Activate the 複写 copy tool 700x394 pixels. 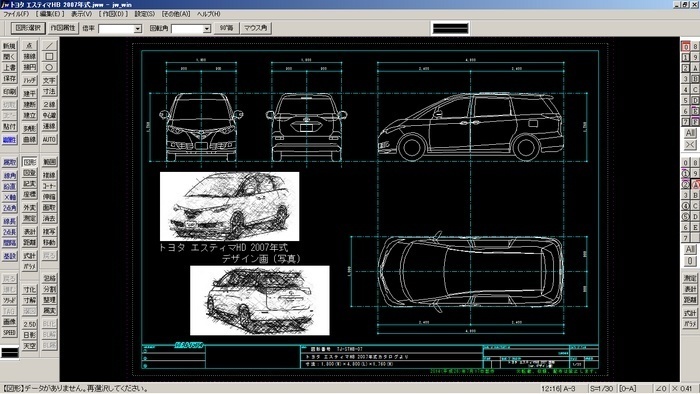pyautogui.click(x=49, y=232)
